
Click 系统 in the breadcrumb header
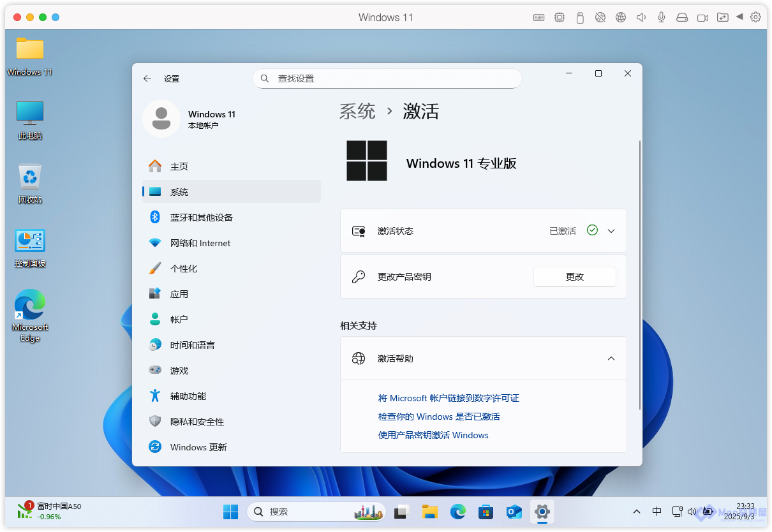[x=357, y=111]
